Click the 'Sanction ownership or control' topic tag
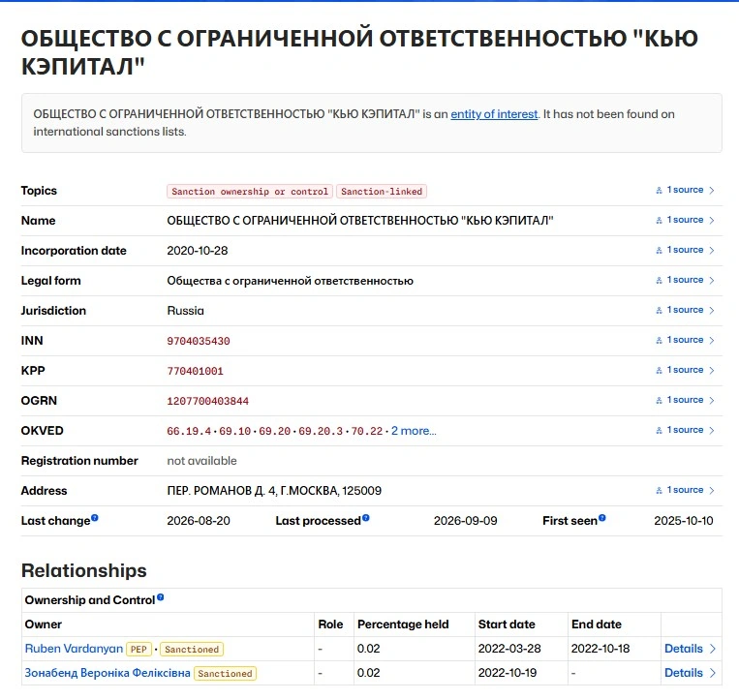Image resolution: width=739 pixels, height=700 pixels. [x=250, y=192]
